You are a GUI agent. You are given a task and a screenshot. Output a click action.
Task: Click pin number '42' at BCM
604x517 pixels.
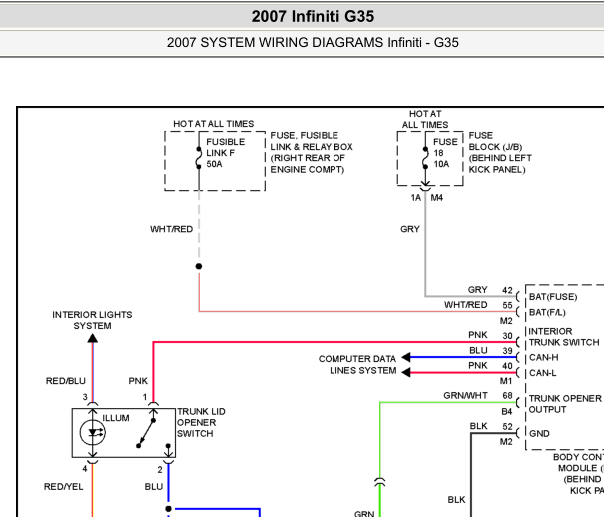(507, 290)
